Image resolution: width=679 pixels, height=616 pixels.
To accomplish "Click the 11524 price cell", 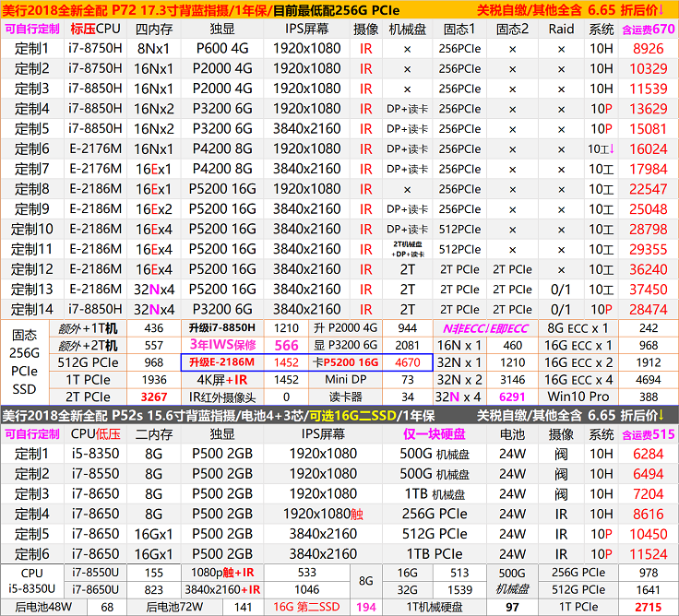I will 648,554.
